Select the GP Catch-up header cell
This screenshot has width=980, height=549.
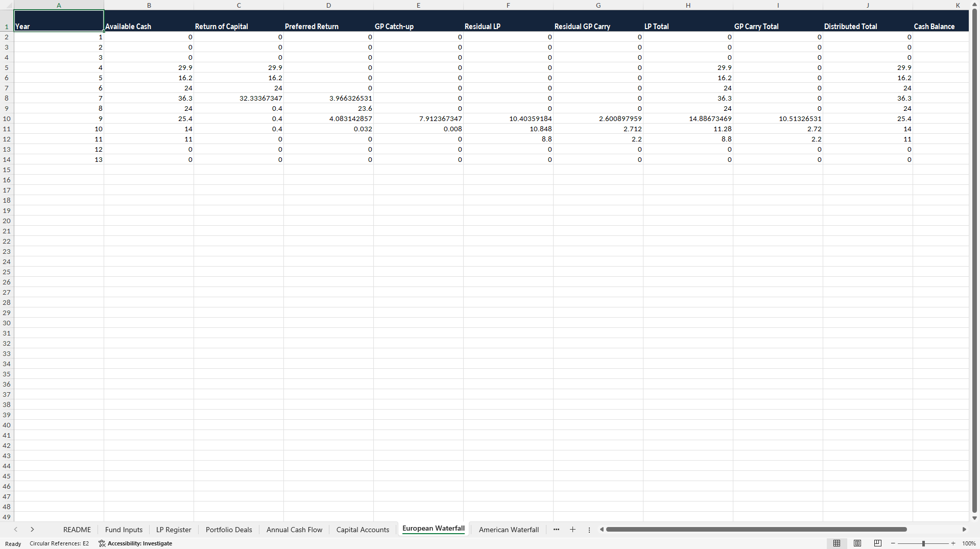point(418,21)
